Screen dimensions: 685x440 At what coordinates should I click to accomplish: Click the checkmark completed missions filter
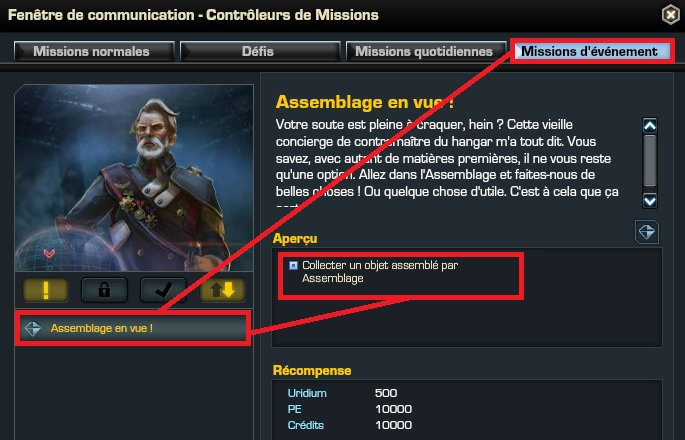(x=163, y=290)
